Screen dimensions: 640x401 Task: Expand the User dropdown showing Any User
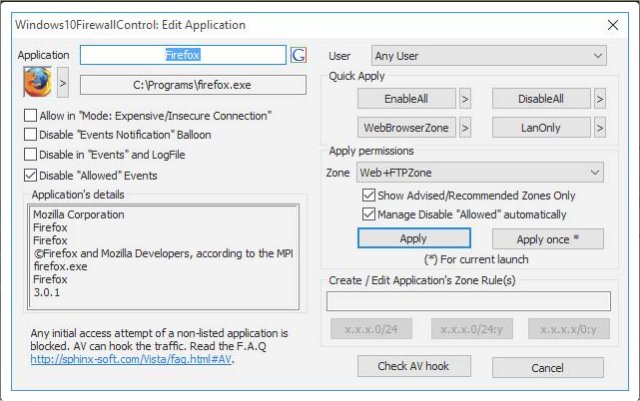pyautogui.click(x=489, y=55)
